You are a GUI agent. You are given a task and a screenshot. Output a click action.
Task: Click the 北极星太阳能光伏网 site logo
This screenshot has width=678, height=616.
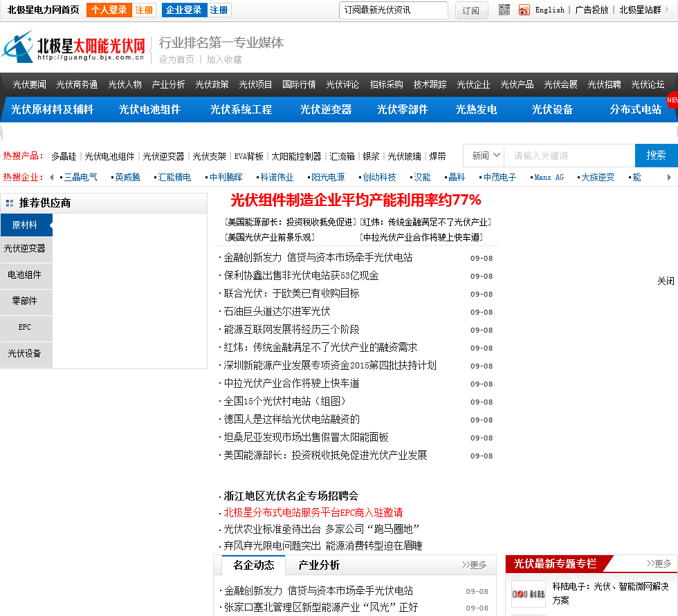pyautogui.click(x=73, y=48)
